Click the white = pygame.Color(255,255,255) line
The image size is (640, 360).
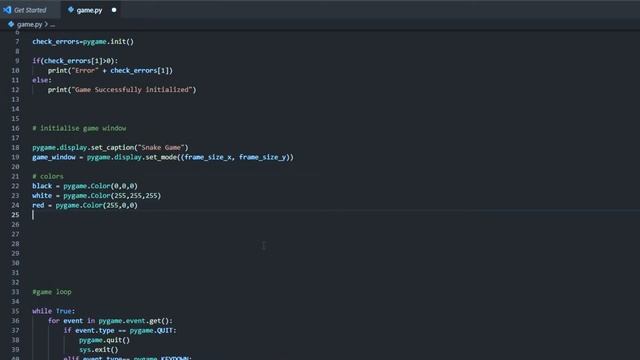tap(97, 196)
